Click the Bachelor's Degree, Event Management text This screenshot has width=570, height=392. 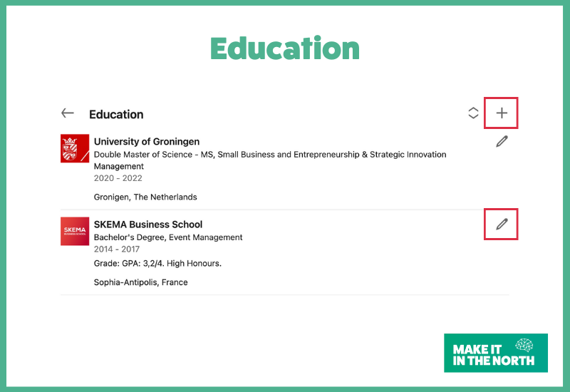168,237
